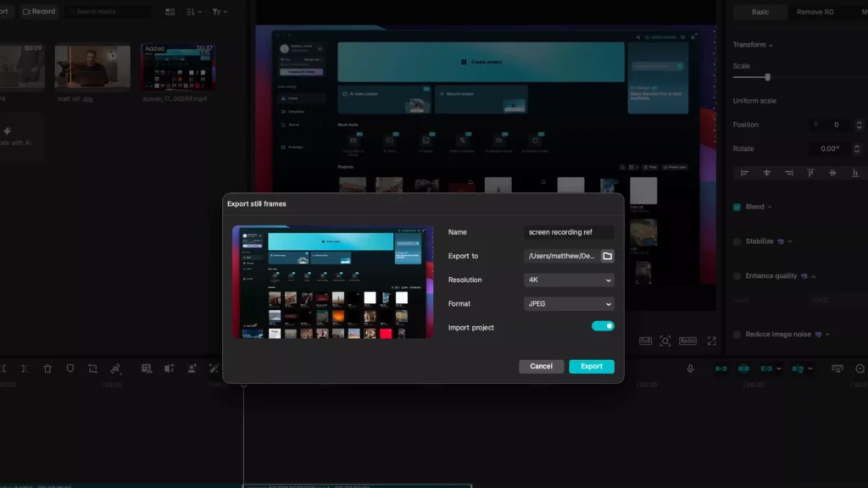868x488 pixels.
Task: Select the delete clip trash icon on timeline toolbar
Action: click(x=47, y=369)
